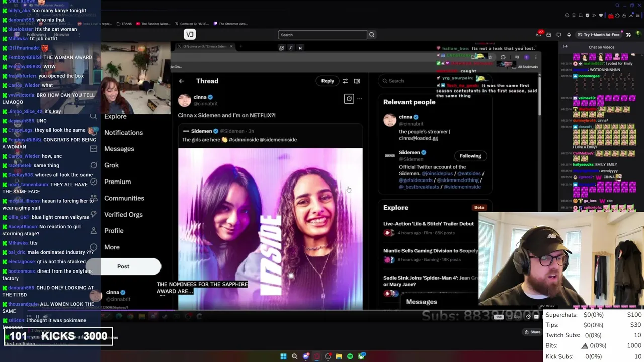The width and height of the screenshot is (644, 362).
Task: Click the skip-forward icon above the thread
Action: coord(300,48)
